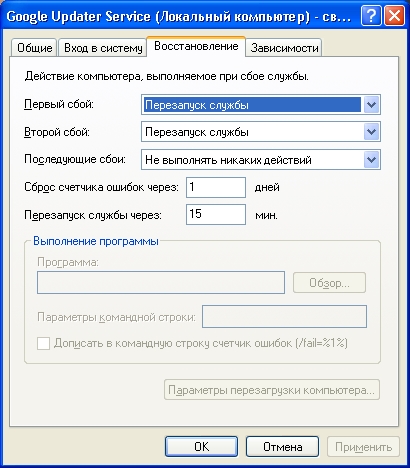The height and width of the screenshot is (468, 410).
Task: Click the dialog title bar text
Action: tap(179, 16)
